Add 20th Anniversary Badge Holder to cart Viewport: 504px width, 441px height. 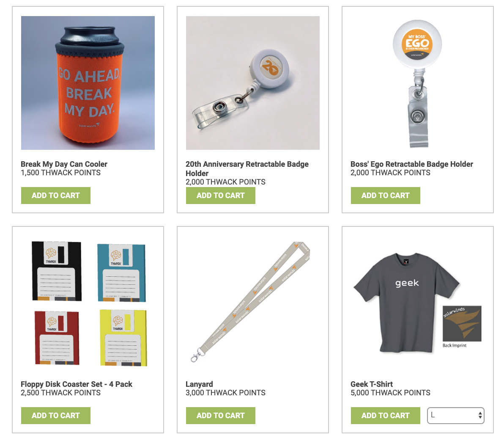tap(221, 195)
